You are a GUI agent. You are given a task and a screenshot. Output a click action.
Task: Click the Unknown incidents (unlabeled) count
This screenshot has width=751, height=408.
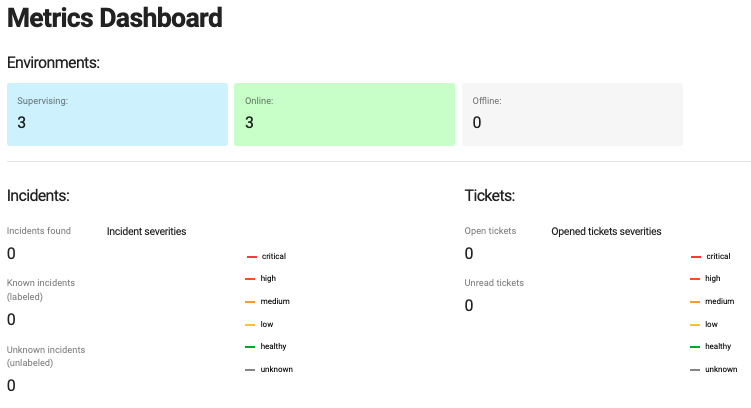click(11, 385)
